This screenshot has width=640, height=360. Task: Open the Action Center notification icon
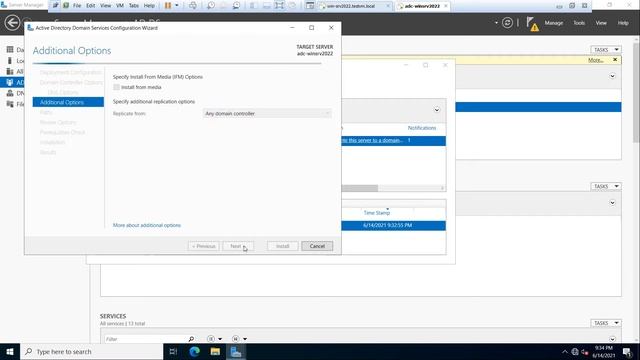pos(627,351)
